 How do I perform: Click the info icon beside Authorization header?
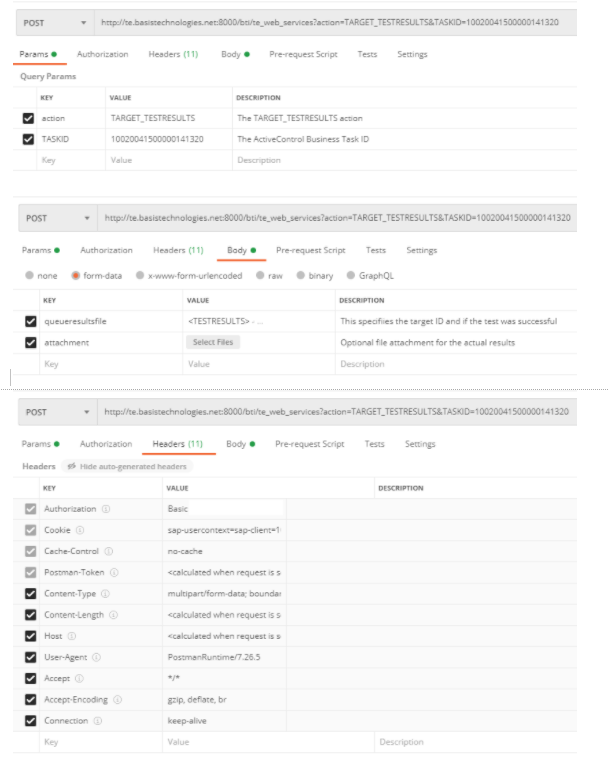[x=106, y=509]
